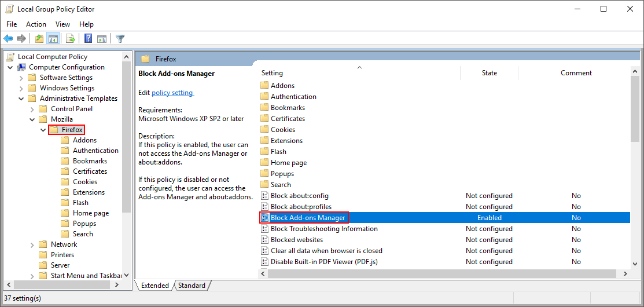Toggle Show/Hide Action Pane toolbar icon

tap(101, 39)
